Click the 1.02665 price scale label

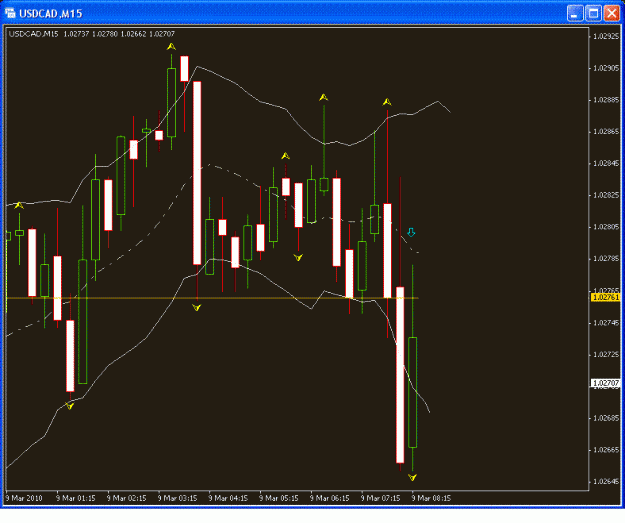pos(606,450)
